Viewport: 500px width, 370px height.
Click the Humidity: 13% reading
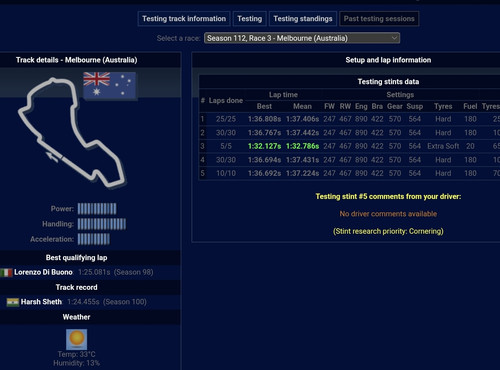pos(77,363)
